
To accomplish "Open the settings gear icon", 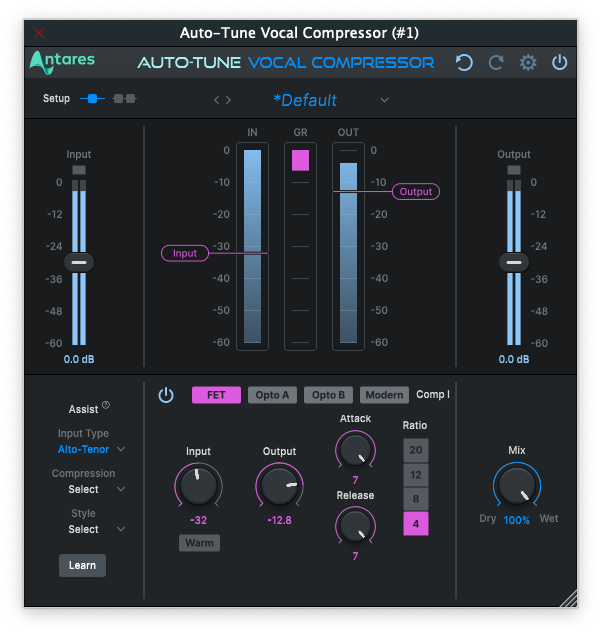I will [x=528, y=63].
